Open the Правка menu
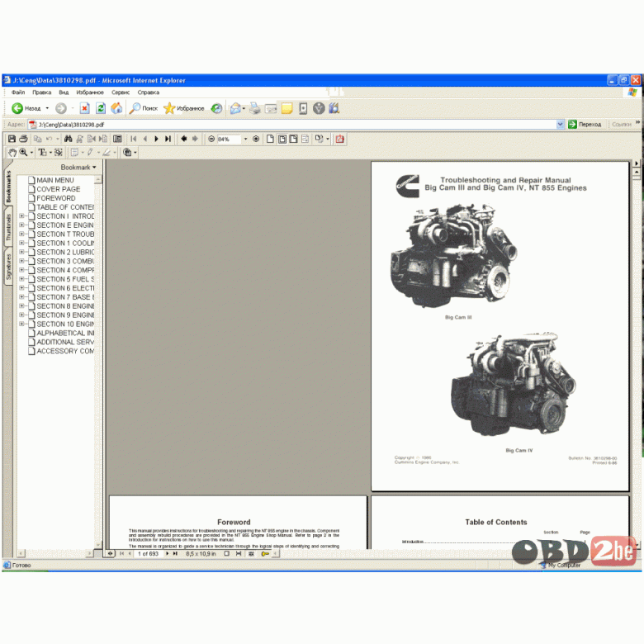The image size is (644, 644). coord(42,92)
